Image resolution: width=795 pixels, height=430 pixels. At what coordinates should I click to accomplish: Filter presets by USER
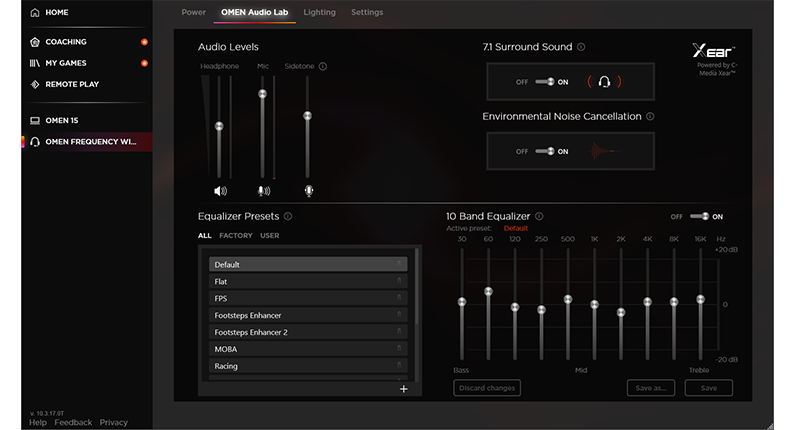(270, 235)
